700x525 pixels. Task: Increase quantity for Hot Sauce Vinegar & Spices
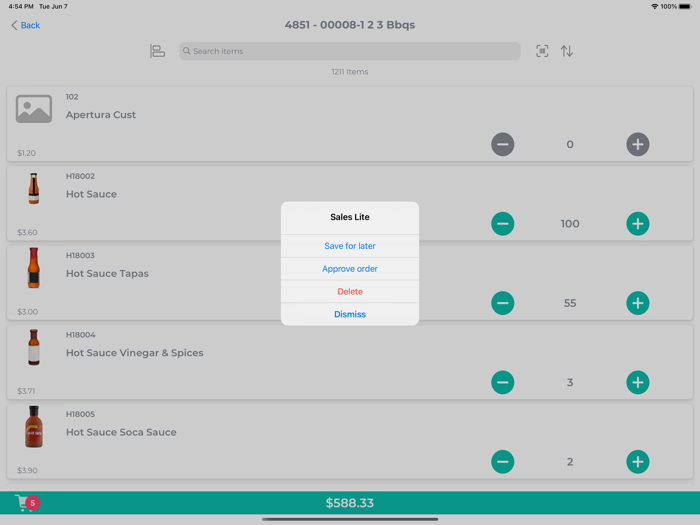(638, 383)
